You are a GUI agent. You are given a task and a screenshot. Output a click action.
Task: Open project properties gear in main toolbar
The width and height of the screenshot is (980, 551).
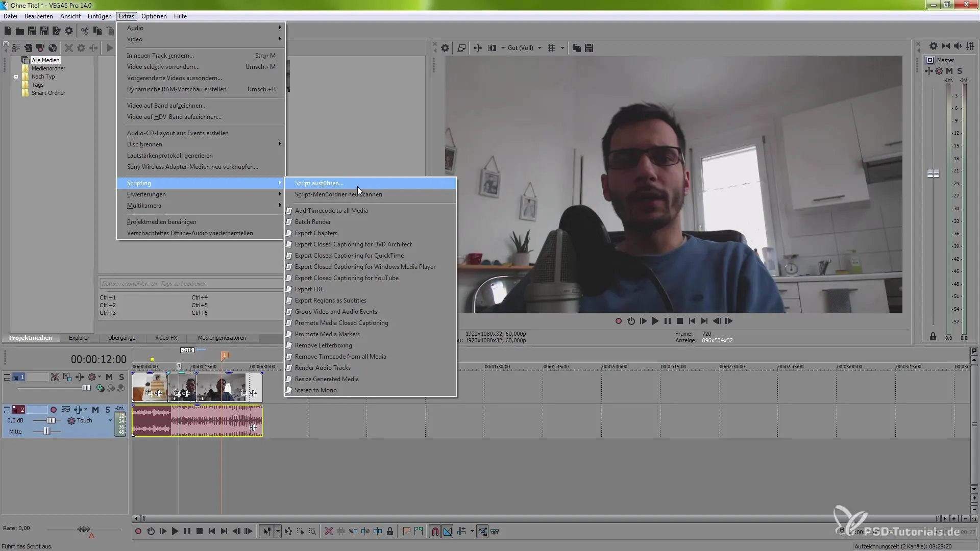69,31
